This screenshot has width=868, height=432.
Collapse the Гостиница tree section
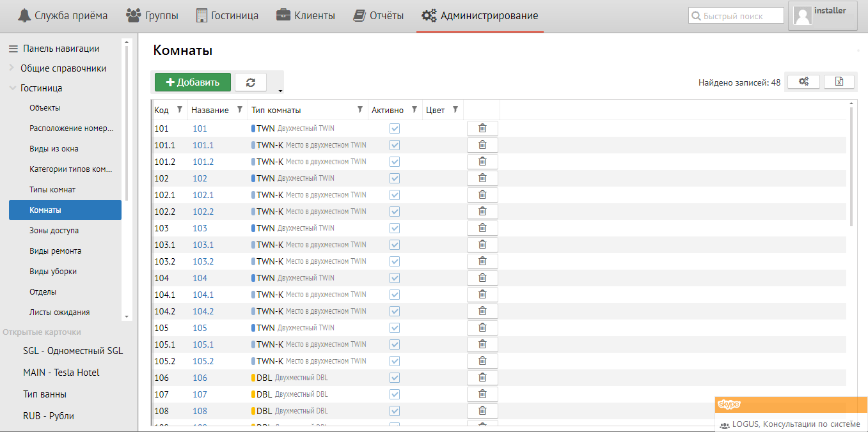[x=12, y=88]
